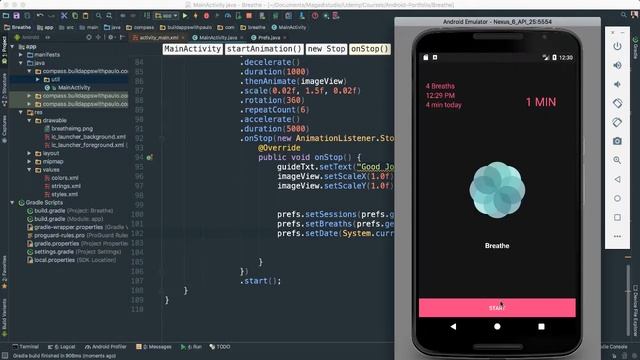Tap the Breathe flower image in emulator

click(497, 190)
